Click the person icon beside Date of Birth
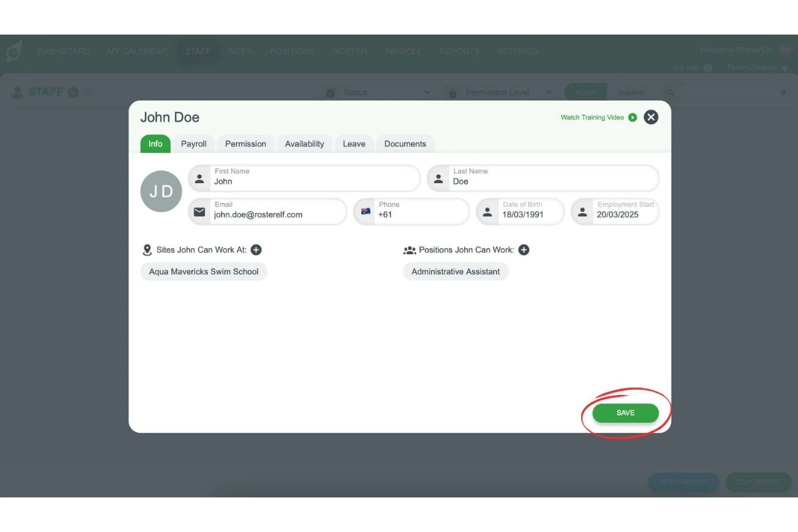This screenshot has width=798, height=532. click(487, 212)
